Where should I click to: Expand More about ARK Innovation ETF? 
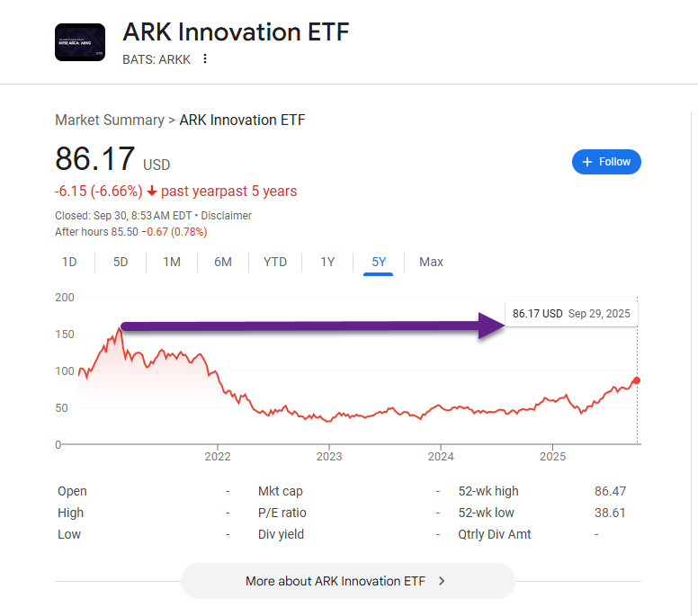(347, 581)
